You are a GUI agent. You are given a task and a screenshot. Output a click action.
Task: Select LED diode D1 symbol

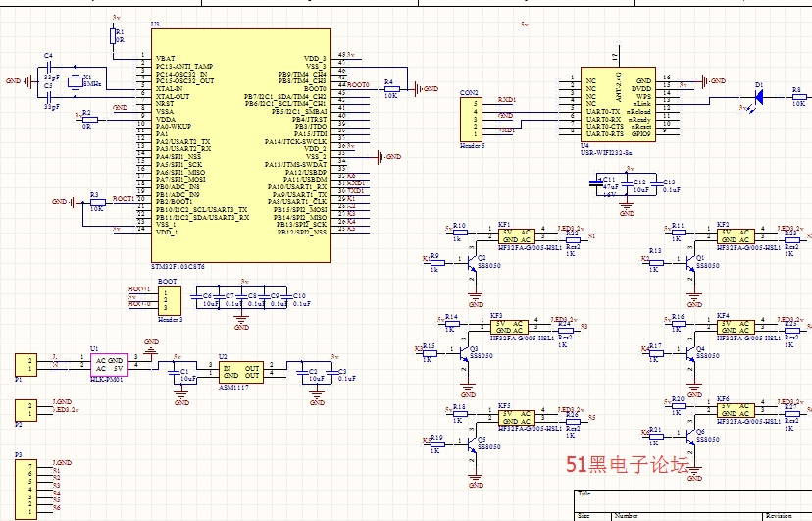tap(759, 96)
